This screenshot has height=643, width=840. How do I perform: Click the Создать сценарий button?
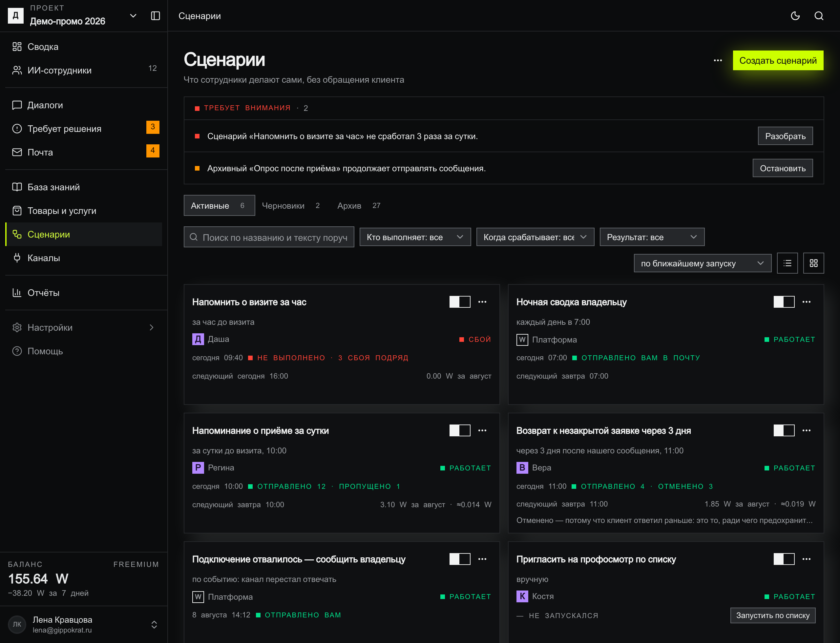(x=778, y=60)
